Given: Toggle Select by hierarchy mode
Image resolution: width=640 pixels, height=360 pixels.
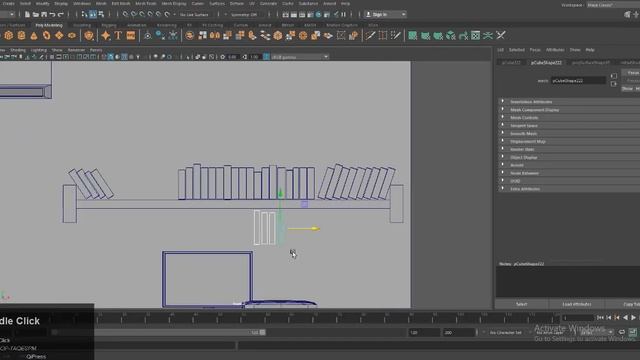Looking at the screenshot, I should (84, 14).
